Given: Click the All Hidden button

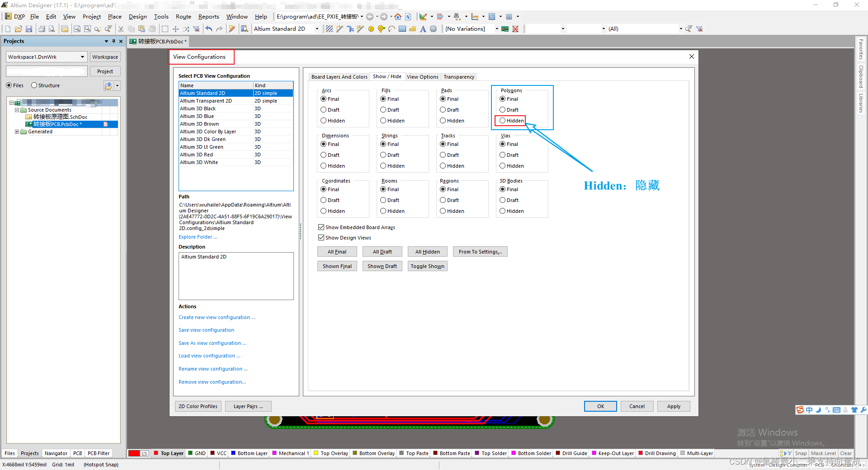Looking at the screenshot, I should (x=428, y=252).
